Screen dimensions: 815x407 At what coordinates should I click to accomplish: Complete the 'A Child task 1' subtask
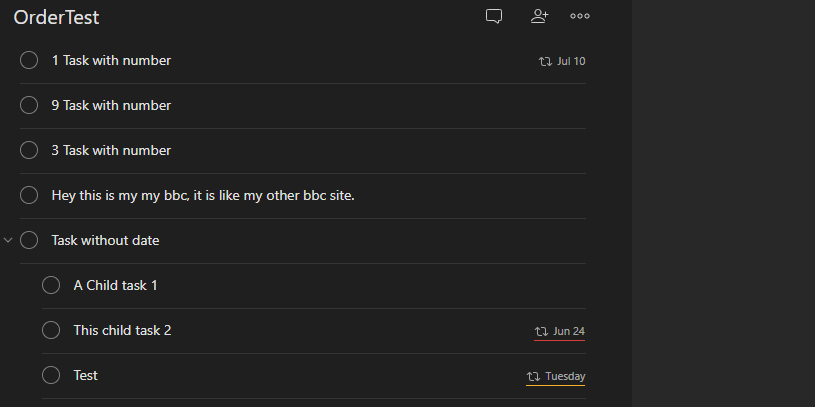point(51,286)
